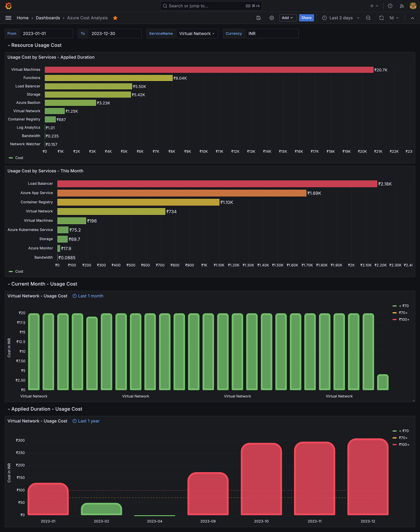
Task: Click the Last 1 month link
Action: pyautogui.click(x=91, y=296)
